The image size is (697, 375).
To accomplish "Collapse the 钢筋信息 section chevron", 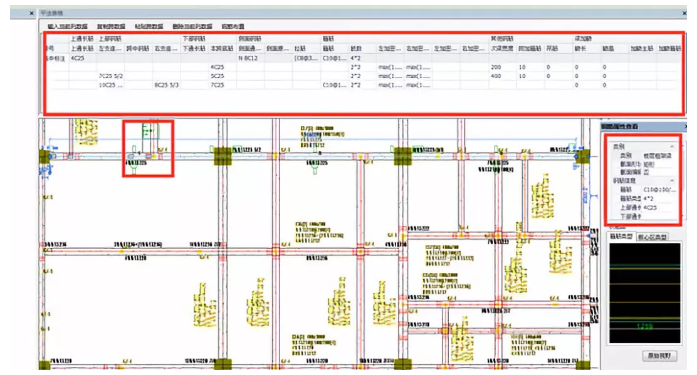I will click(672, 181).
